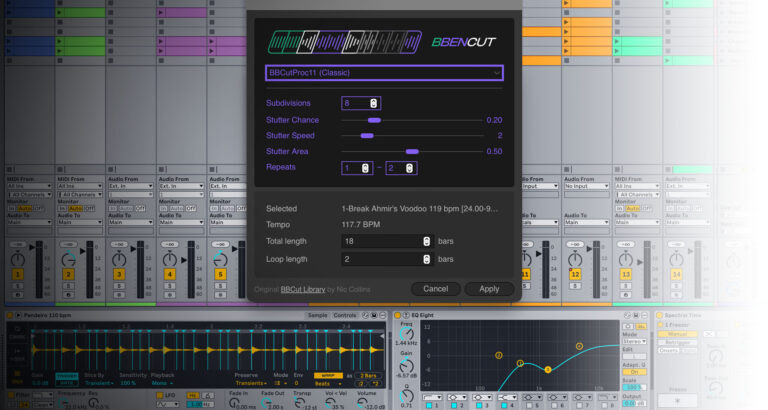Toggle the Simpler WARP button
The width and height of the screenshot is (768, 410).
[328, 376]
